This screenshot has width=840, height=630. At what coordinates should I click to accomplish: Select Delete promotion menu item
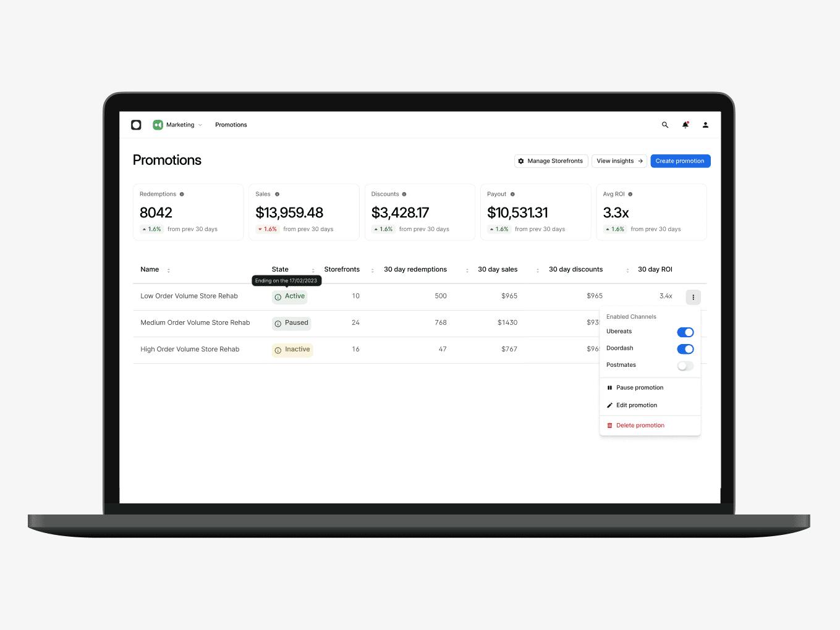pyautogui.click(x=650, y=426)
